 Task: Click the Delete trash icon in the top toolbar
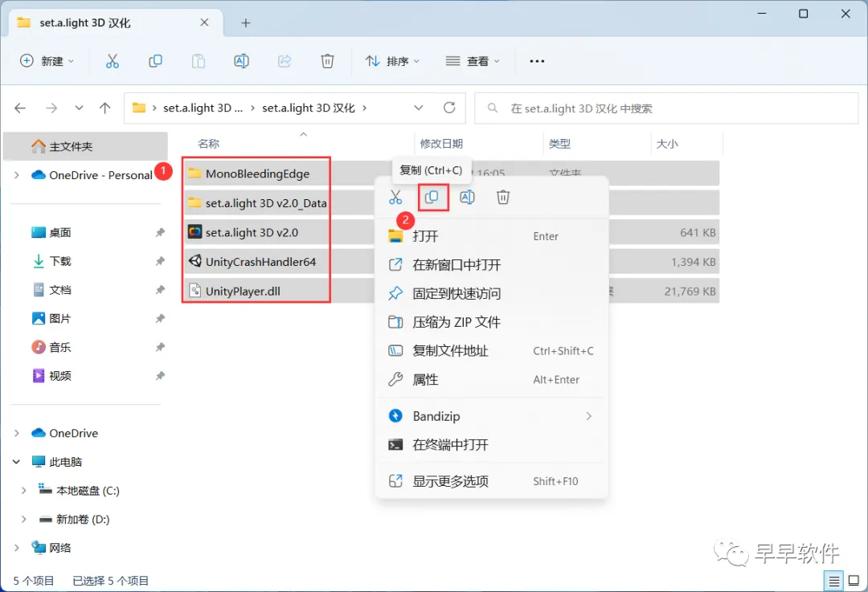tap(327, 61)
